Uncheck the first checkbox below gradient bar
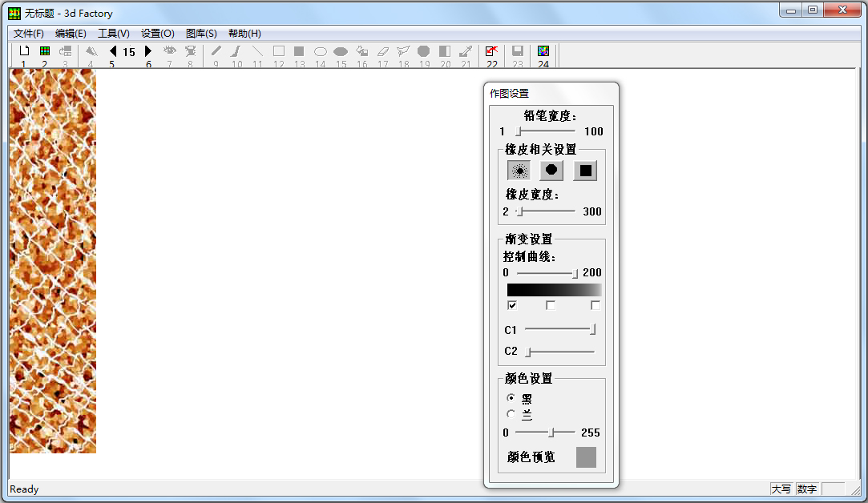 [512, 305]
